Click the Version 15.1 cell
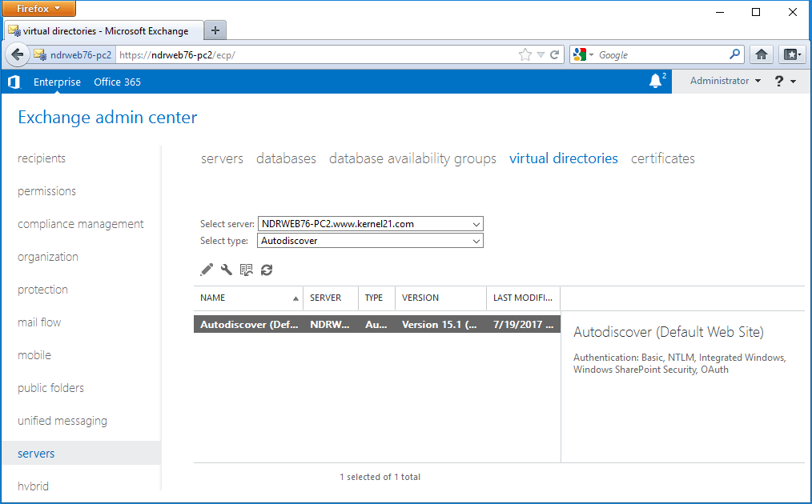Viewport: 812px width, 504px height. click(440, 325)
